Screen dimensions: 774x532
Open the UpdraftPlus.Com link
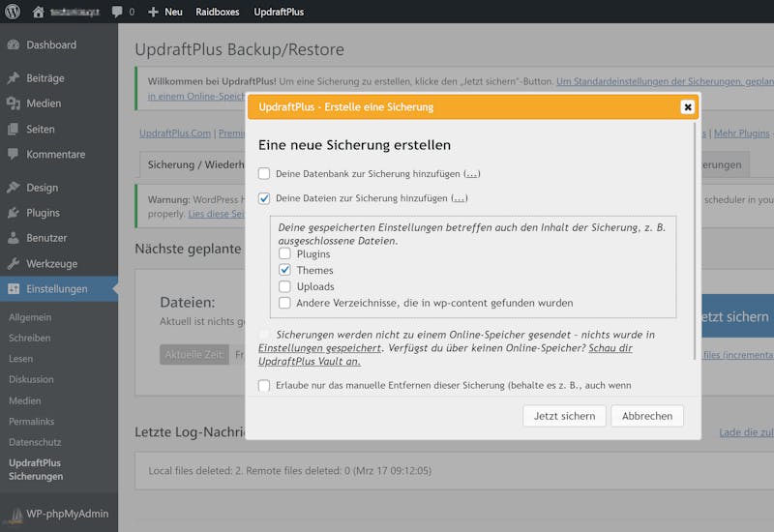pos(175,133)
